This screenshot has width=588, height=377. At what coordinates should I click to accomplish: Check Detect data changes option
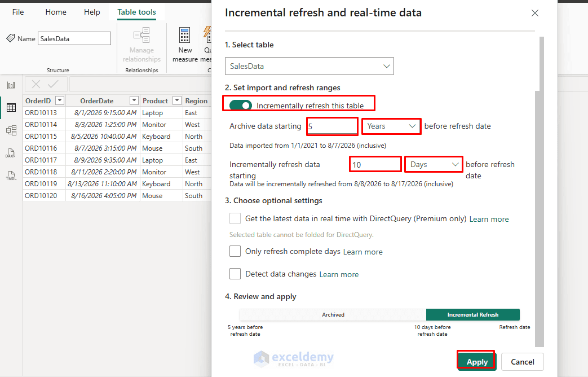tap(235, 274)
